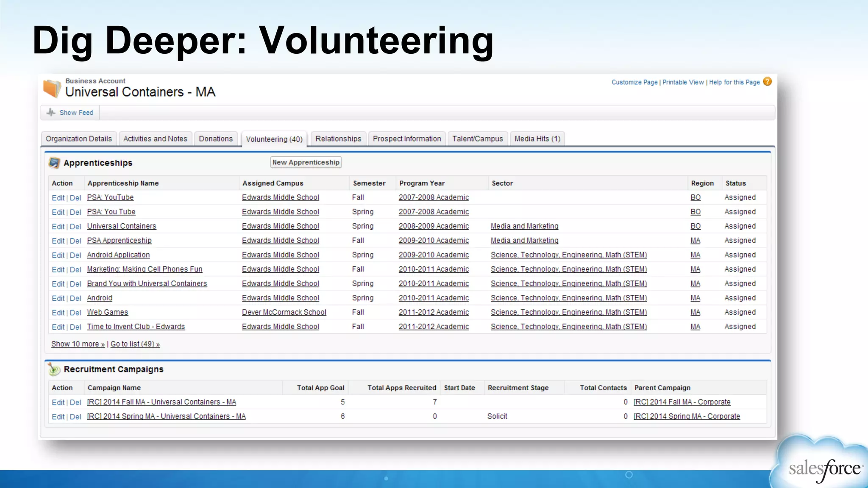Open the PSA Apprenticeship record
Image resolution: width=868 pixels, height=488 pixels.
point(119,241)
